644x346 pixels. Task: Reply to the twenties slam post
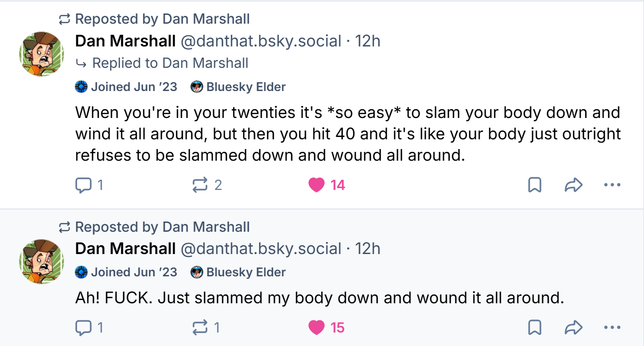tap(83, 185)
